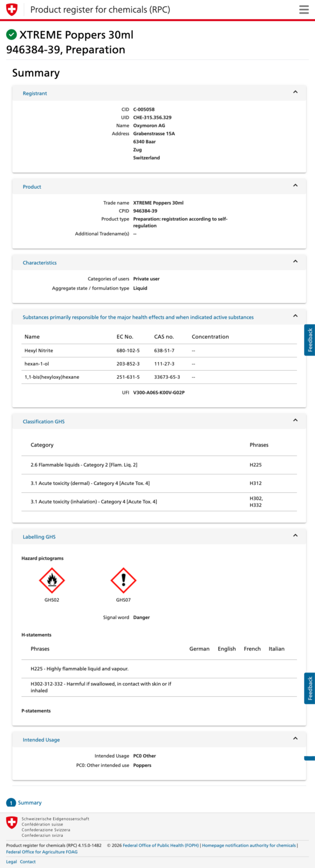Click the step 1 Summary circle badge
The height and width of the screenshot is (868, 315).
[11, 802]
